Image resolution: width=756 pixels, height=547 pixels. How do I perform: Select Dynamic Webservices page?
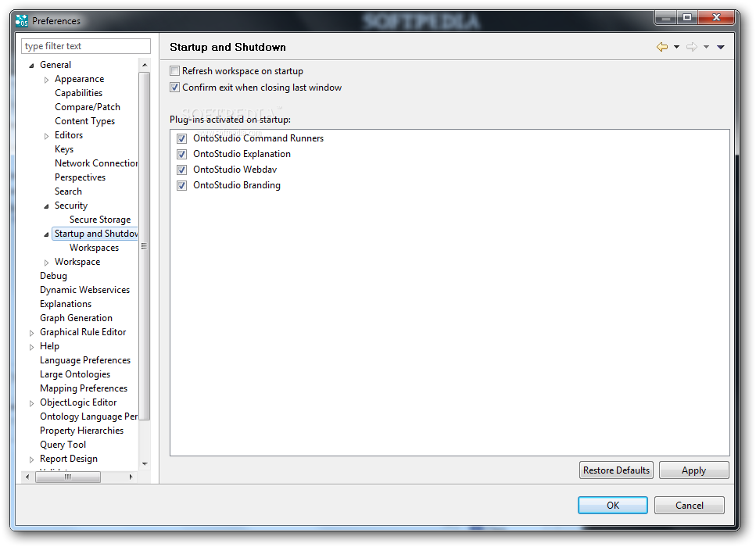85,290
